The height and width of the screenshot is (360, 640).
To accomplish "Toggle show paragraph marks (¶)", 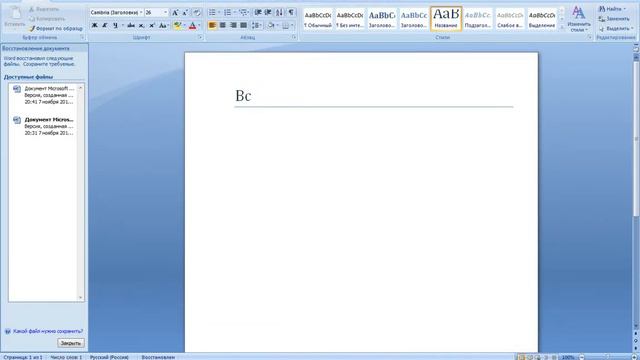I will pyautogui.click(x=291, y=13).
